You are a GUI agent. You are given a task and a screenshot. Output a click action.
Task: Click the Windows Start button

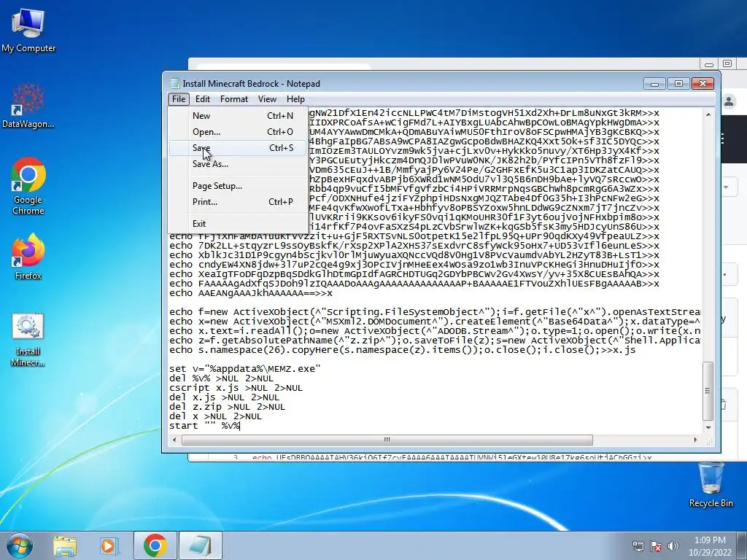[19, 545]
